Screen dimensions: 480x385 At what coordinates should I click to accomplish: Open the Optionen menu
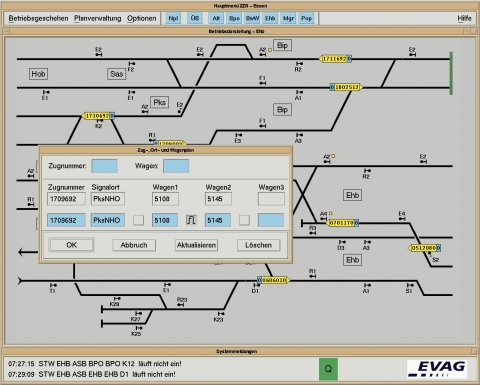[x=142, y=18]
